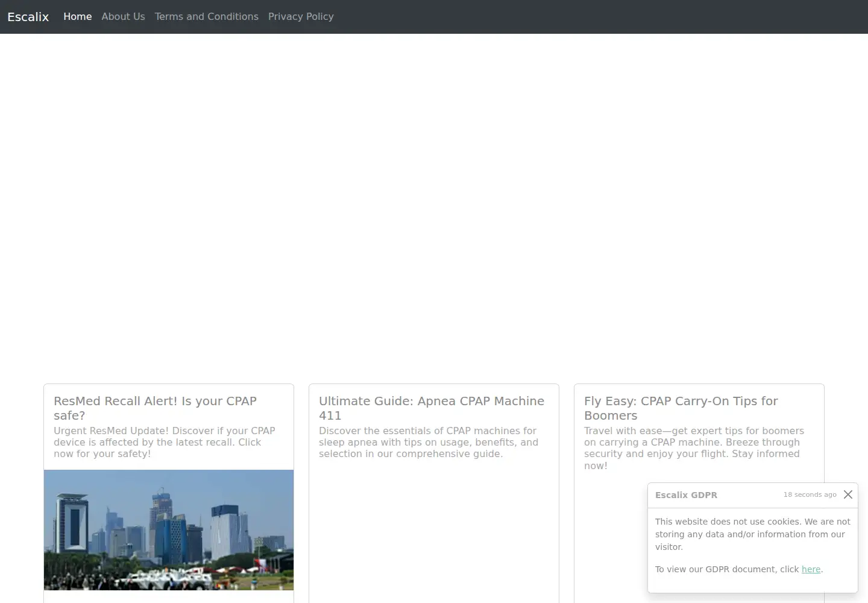Click the Escalix brand logo

[28, 17]
